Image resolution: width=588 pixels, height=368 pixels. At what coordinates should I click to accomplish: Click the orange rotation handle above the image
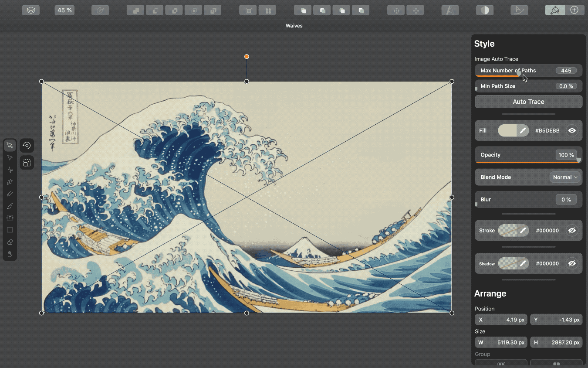tap(247, 57)
